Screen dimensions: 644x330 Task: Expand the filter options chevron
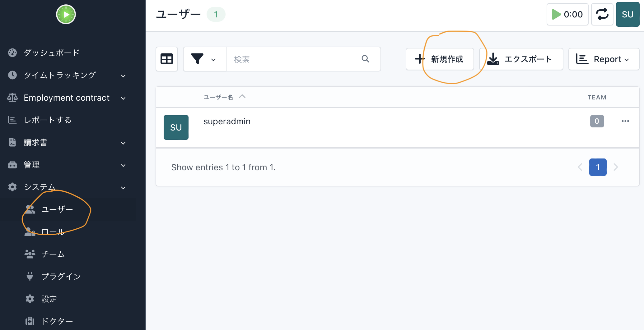click(213, 60)
